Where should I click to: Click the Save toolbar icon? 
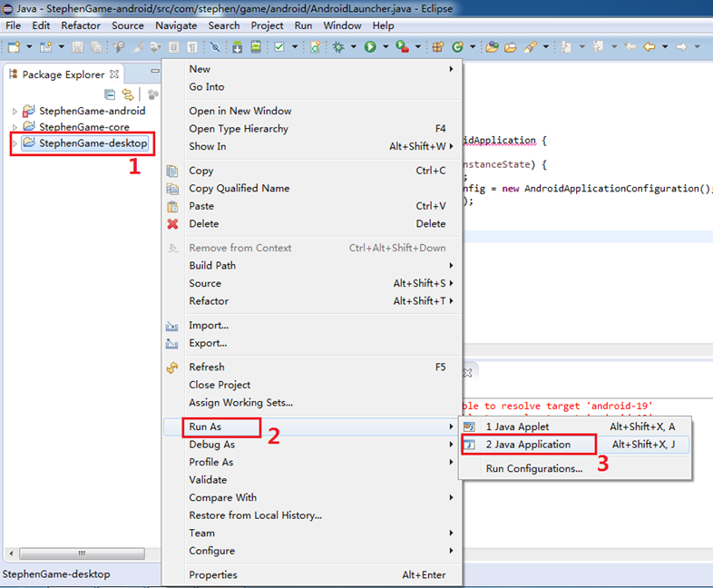coord(78,47)
